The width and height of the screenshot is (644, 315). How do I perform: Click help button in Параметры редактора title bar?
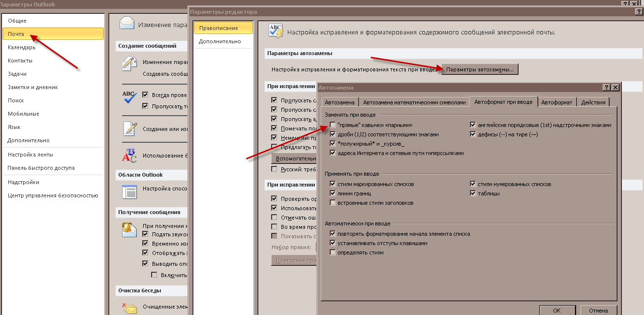pos(639,11)
